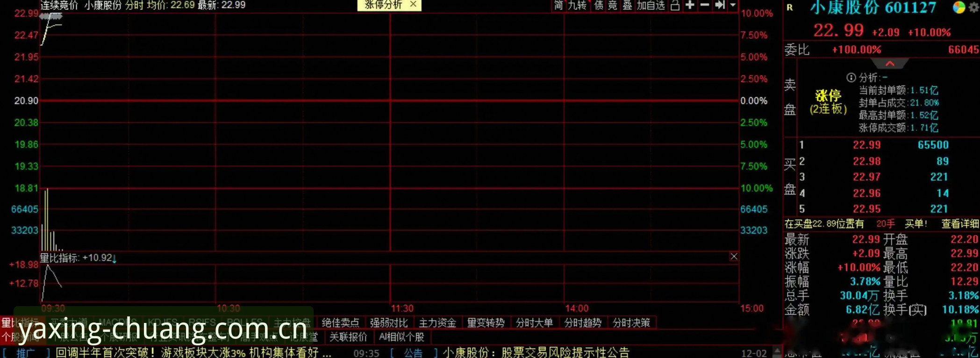Click the 封单占成交 21.80% value

(924, 103)
